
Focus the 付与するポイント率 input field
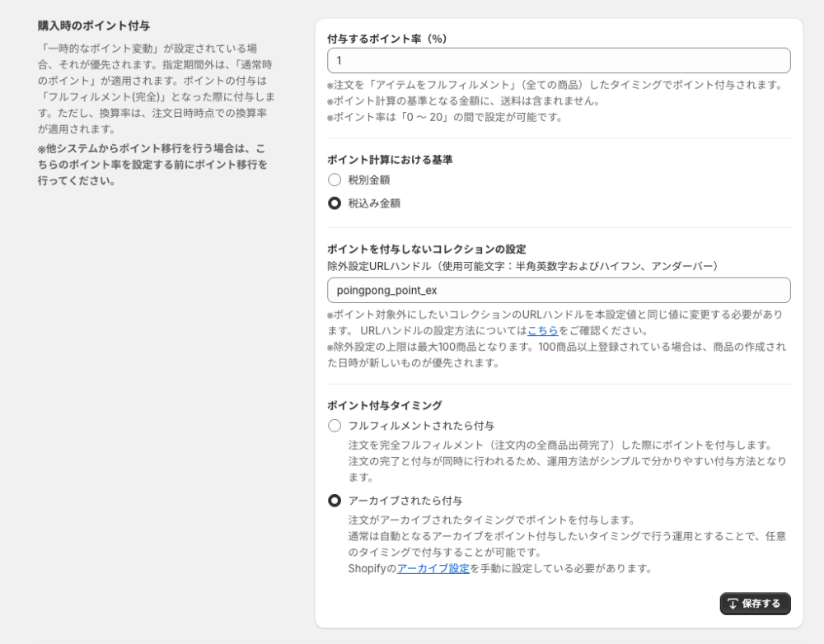559,61
